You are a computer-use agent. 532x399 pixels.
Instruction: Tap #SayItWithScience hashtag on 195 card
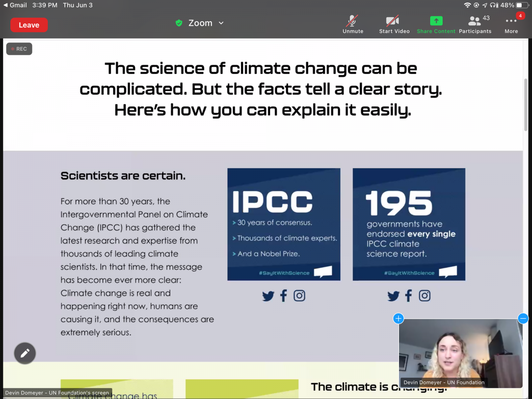[409, 273]
